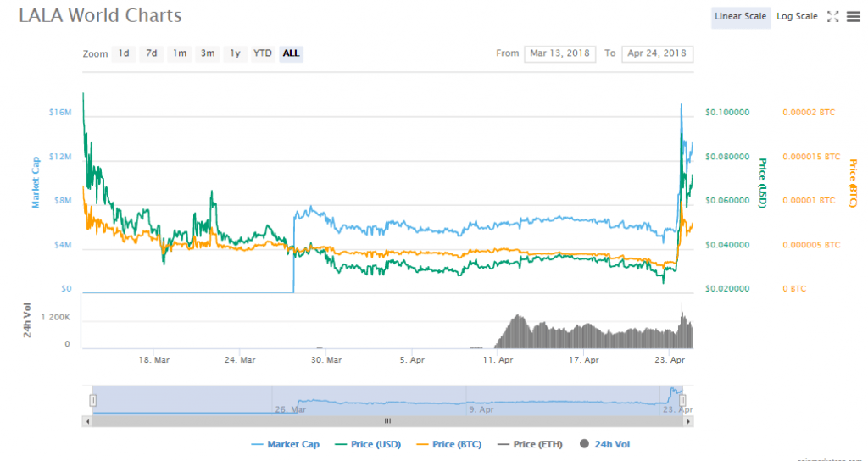Viewport: 868px width, 461px height.
Task: Click the 18. Mar date label
Action: pos(154,360)
